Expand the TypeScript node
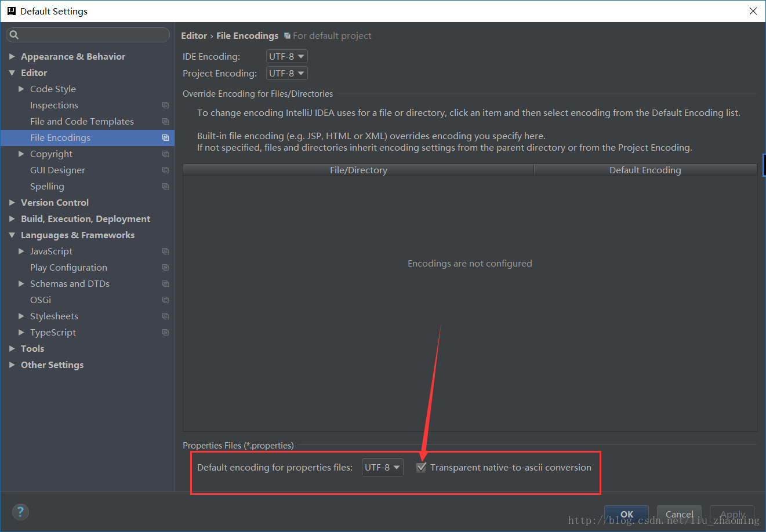This screenshot has height=532, width=766. (21, 332)
